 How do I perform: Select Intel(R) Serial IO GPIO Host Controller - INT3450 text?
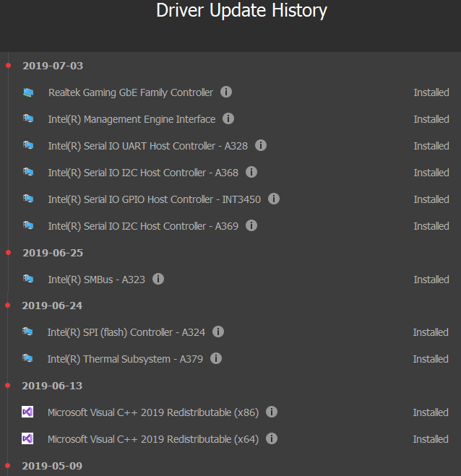tap(155, 199)
